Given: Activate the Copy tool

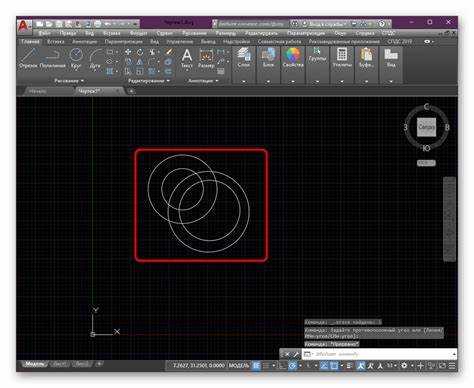Looking at the screenshot, I should pos(128,62).
